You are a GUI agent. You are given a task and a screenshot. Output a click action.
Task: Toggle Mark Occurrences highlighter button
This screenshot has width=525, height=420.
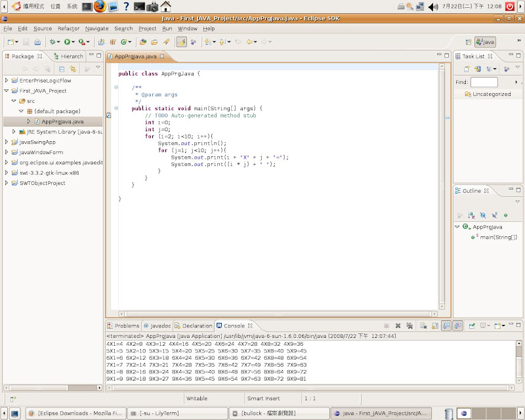(x=182, y=42)
